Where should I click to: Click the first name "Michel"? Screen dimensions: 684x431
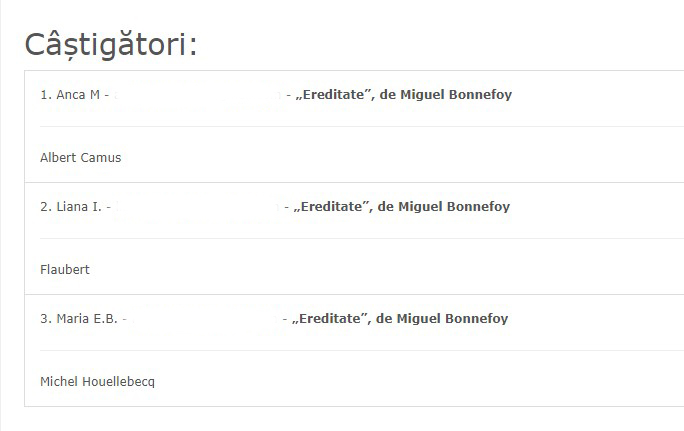point(58,382)
